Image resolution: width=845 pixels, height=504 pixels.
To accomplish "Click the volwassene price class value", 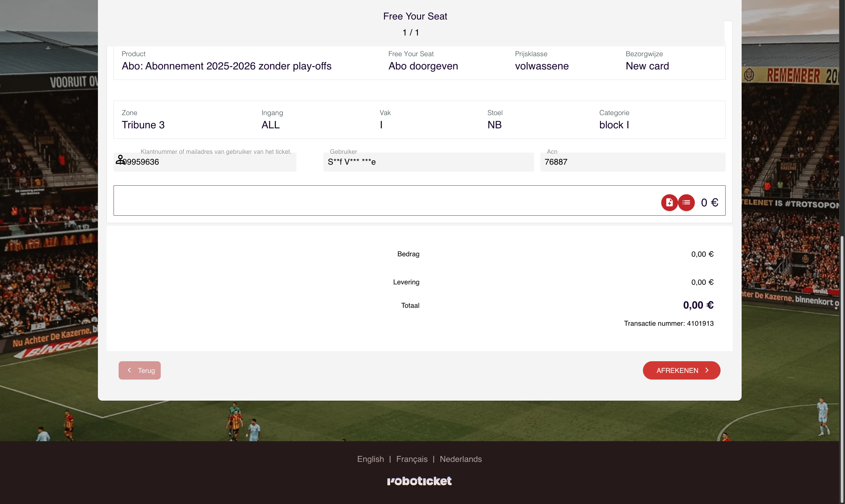I will 542,66.
